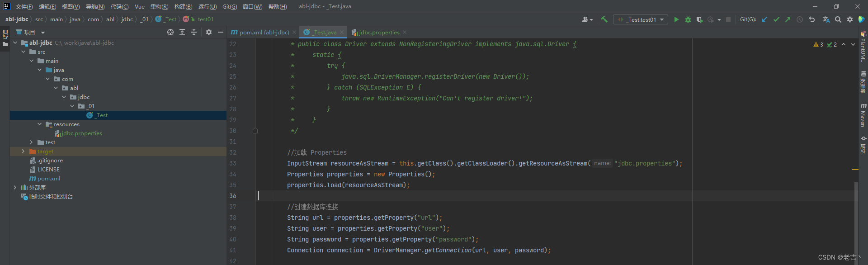Screen dimensions: 868x265
Task: Click the locate opened file target icon
Action: click(170, 32)
